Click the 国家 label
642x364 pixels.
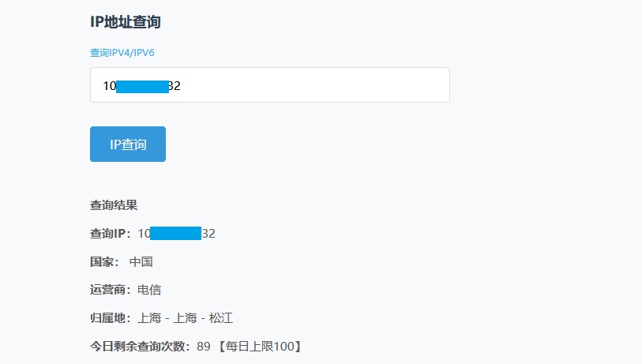coord(104,262)
